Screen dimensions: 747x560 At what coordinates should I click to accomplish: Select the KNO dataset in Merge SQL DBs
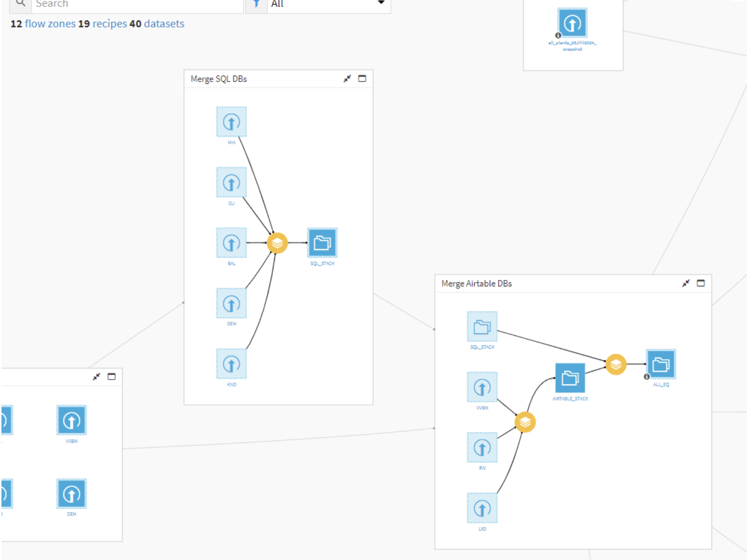click(231, 364)
